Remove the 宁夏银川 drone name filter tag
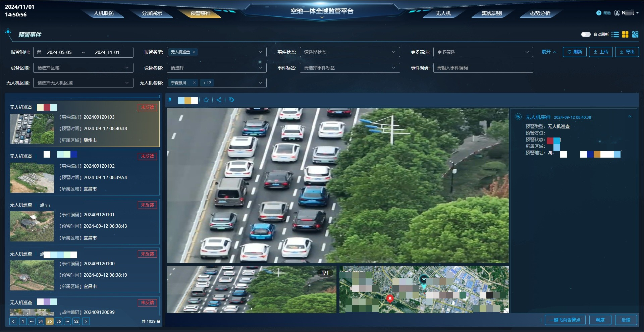Image resolution: width=644 pixels, height=332 pixels. 194,83
